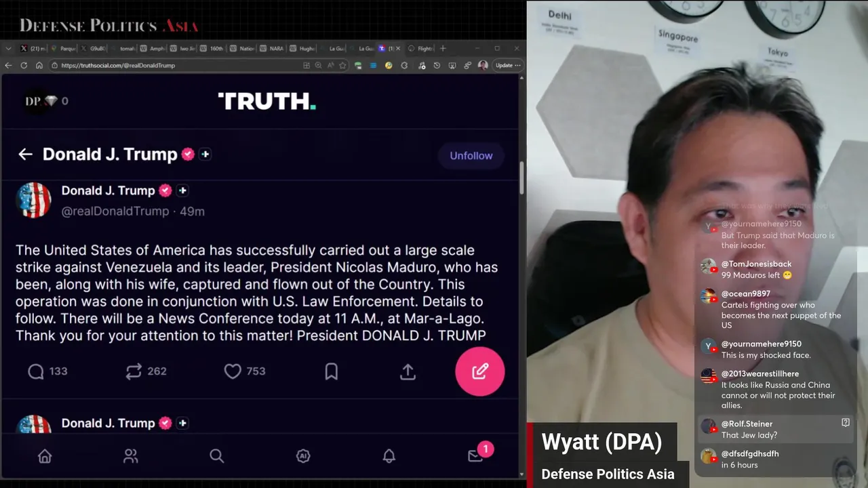Switch to the 160th tab
868x488 pixels.
click(212, 48)
